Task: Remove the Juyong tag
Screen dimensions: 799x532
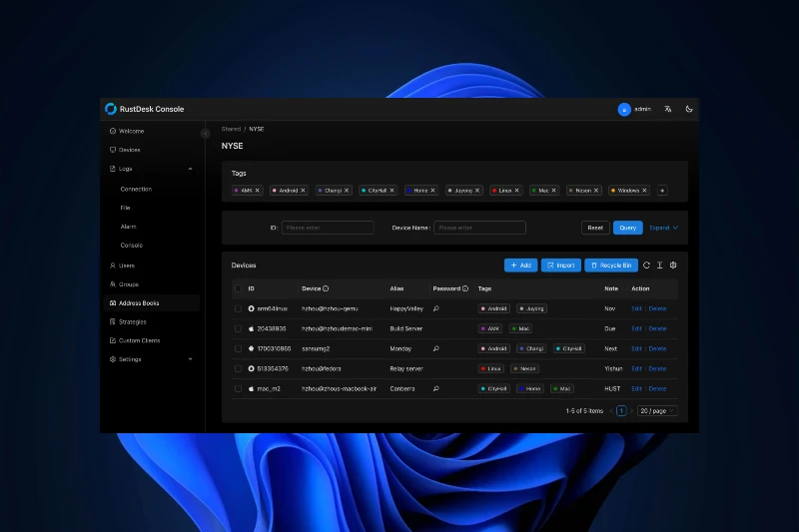Action: (x=477, y=191)
